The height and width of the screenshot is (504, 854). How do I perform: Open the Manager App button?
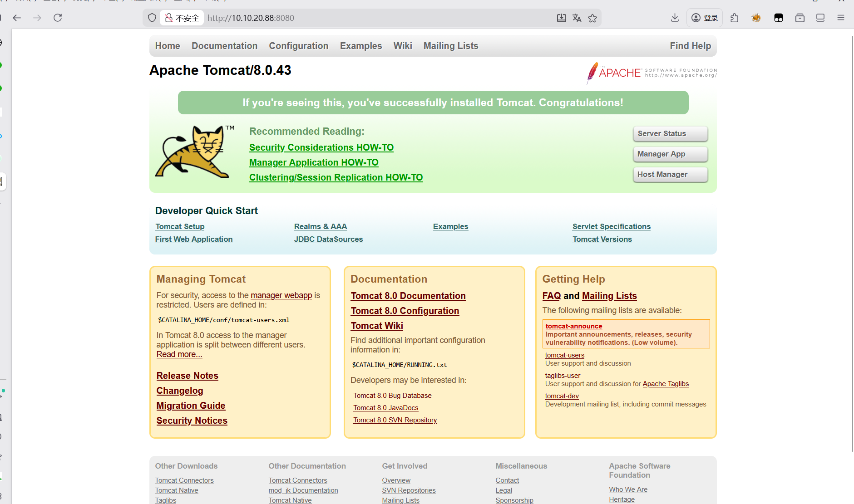(x=670, y=154)
